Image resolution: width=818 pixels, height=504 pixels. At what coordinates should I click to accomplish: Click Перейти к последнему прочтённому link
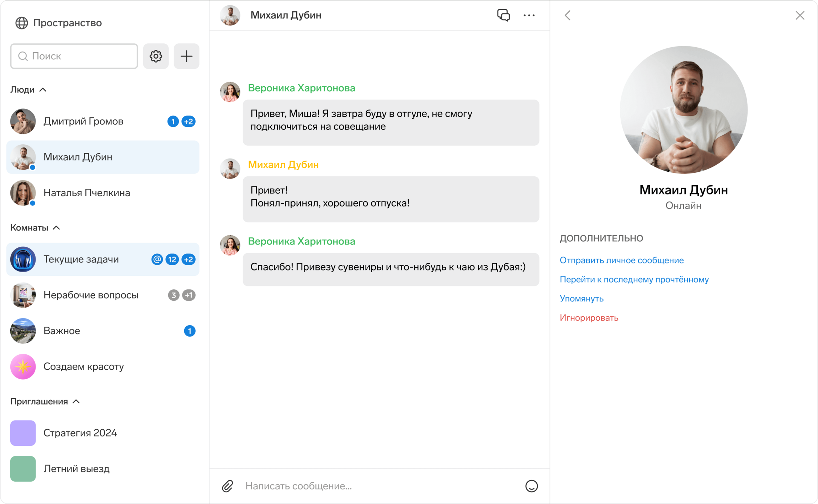click(x=634, y=279)
